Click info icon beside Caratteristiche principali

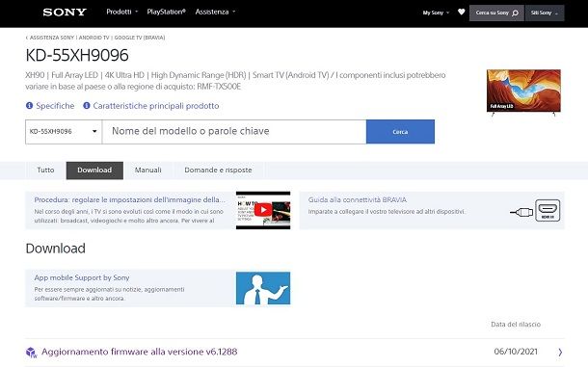[86, 106]
